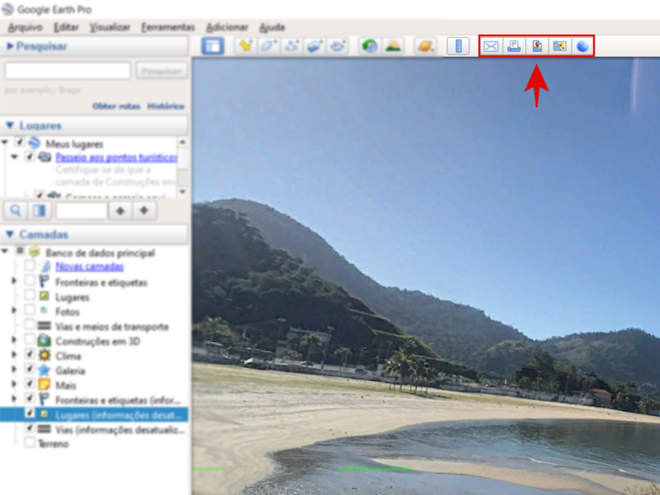Click the Obter rotas link

point(116,106)
